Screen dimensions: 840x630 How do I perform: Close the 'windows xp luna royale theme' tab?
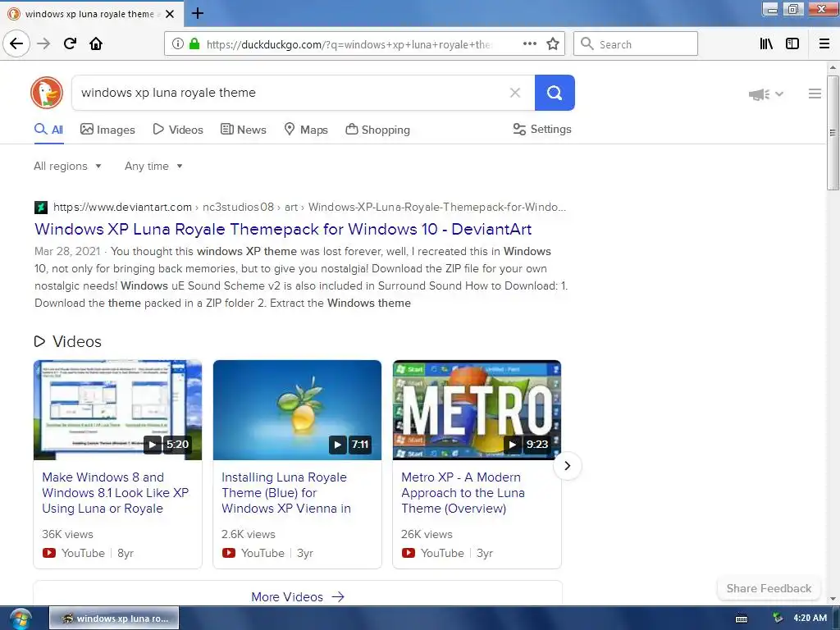[x=170, y=14]
